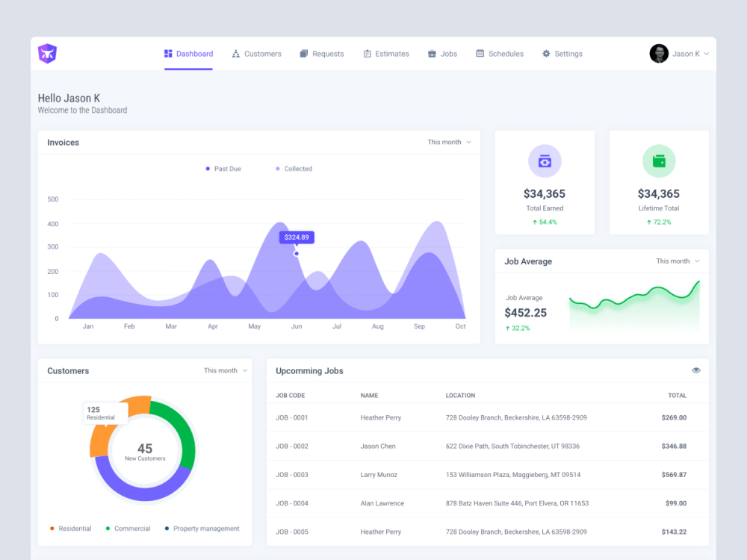This screenshot has height=560, width=747.
Task: Select the Dashboard grid icon
Action: (169, 53)
